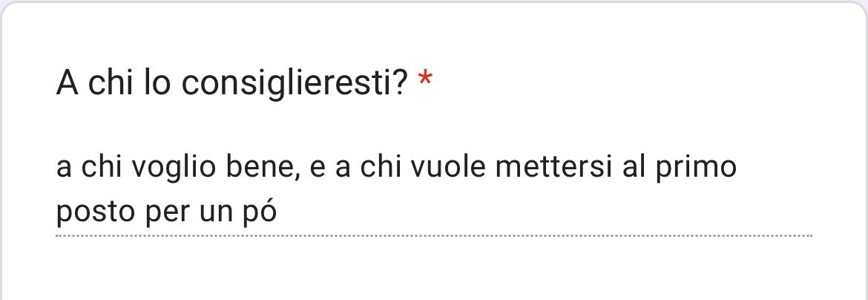Image resolution: width=868 pixels, height=300 pixels.
Task: Click the capital 'A' starting the question
Action: 67,83
